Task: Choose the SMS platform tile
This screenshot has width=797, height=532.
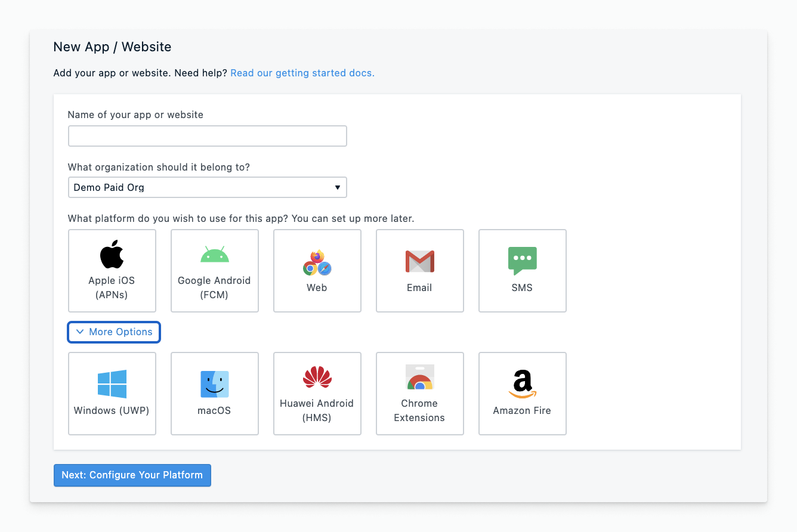Action: point(523,271)
